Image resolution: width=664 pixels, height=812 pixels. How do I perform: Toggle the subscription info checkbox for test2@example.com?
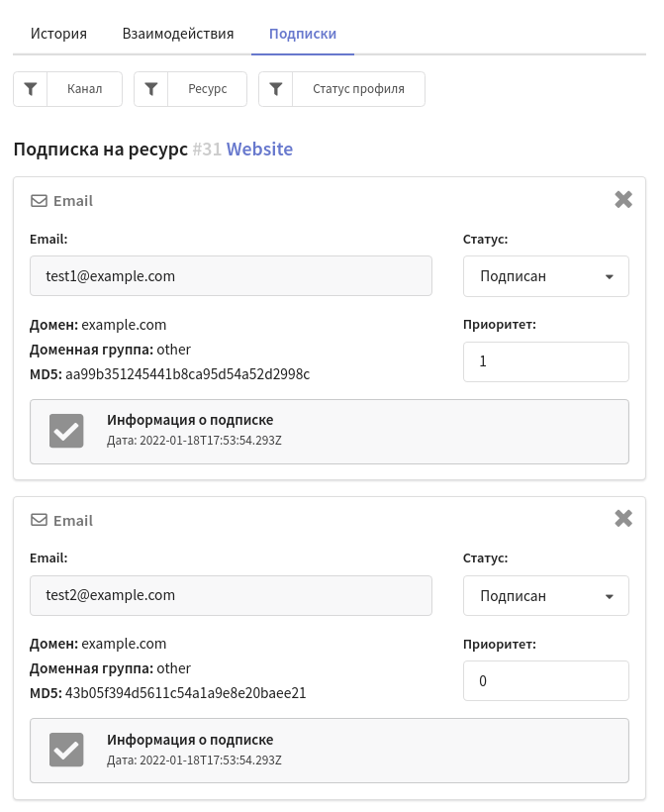pyautogui.click(x=66, y=750)
